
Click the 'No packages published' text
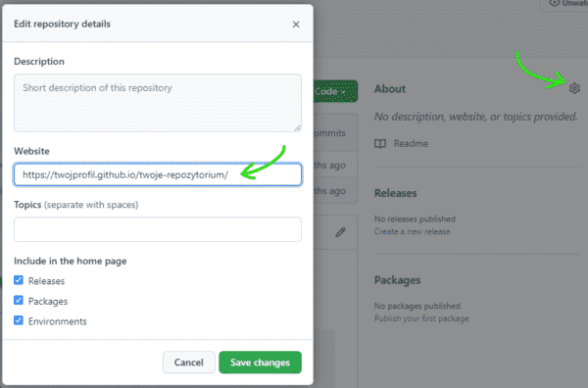tap(417, 306)
